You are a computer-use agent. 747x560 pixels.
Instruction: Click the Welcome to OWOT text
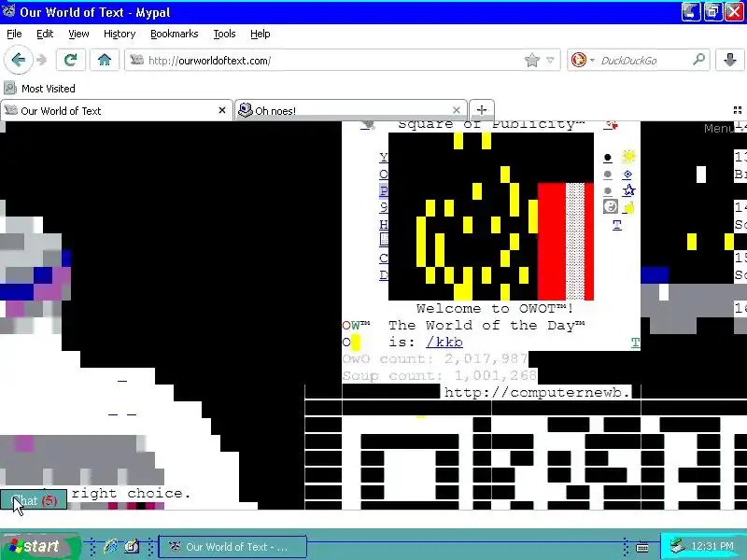pos(495,309)
